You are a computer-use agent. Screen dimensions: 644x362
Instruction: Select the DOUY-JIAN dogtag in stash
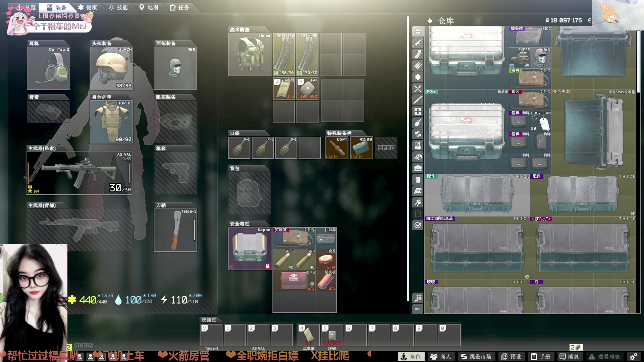pyautogui.click(x=541, y=121)
